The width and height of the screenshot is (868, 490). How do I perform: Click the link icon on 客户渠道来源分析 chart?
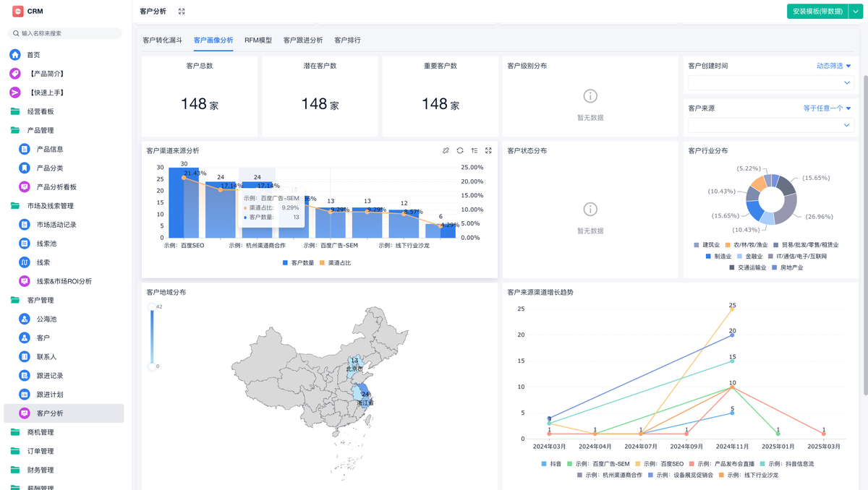pos(446,150)
